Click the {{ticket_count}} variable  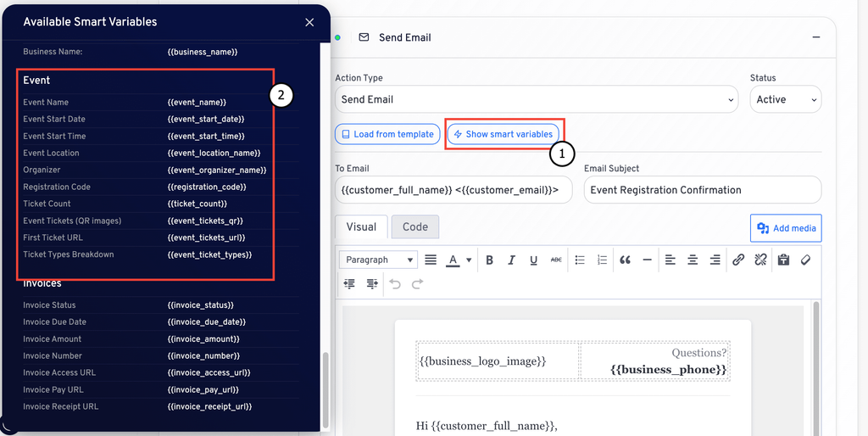197,204
